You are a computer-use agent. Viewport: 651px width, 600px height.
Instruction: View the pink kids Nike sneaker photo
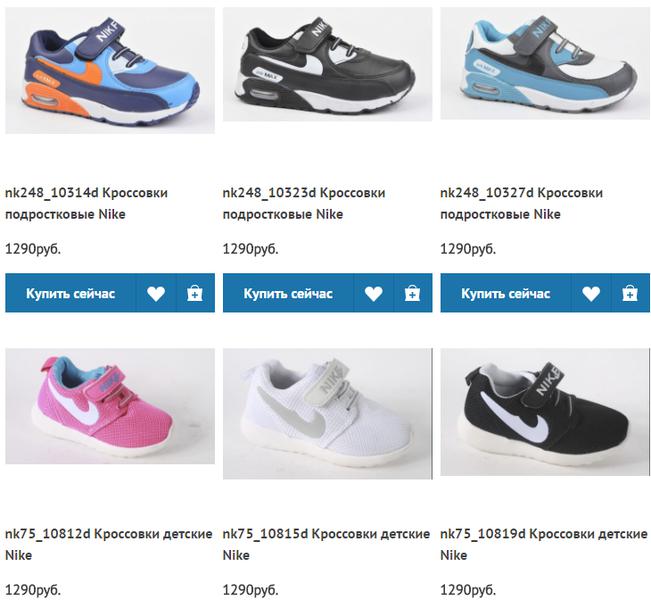[110, 406]
